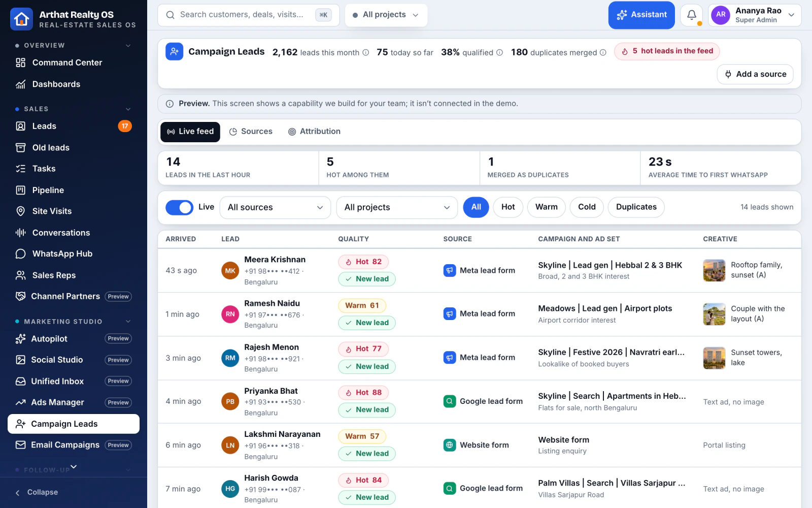812x508 pixels.
Task: Open the Sales Reps page
Action: click(x=74, y=275)
